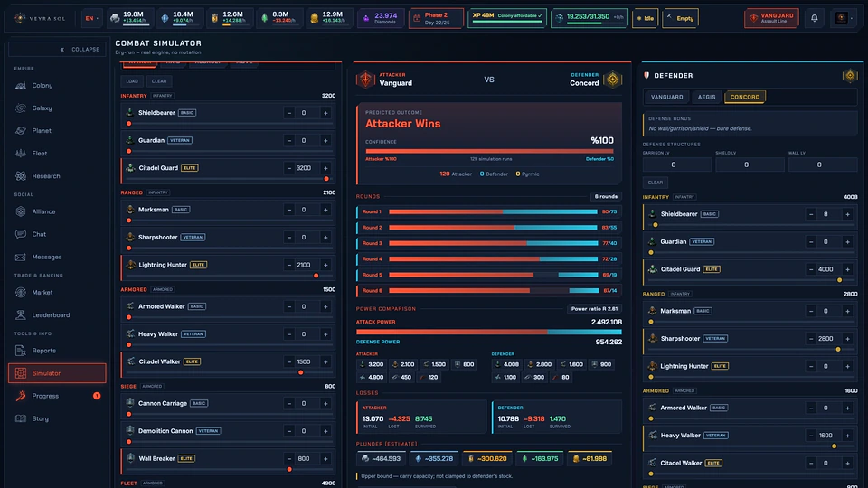The image size is (868, 488).
Task: Open Progress with the notification badge
Action: 57,396
